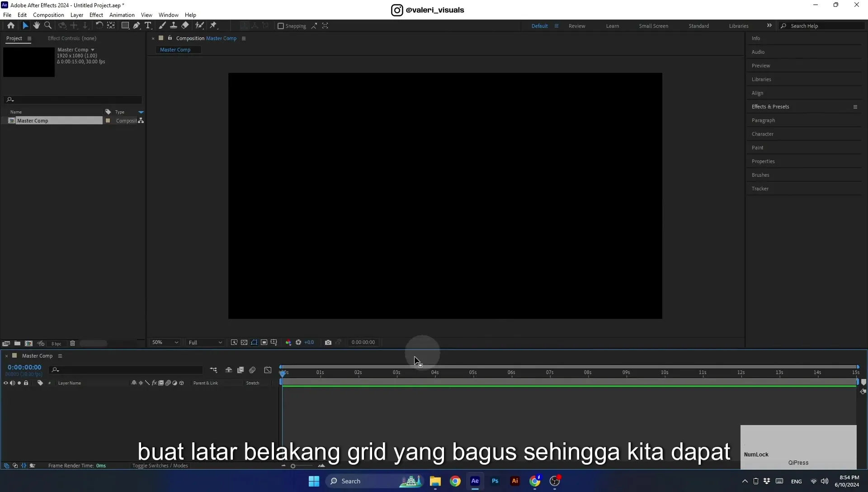Open grid and guide options dropdown

pos(274,342)
